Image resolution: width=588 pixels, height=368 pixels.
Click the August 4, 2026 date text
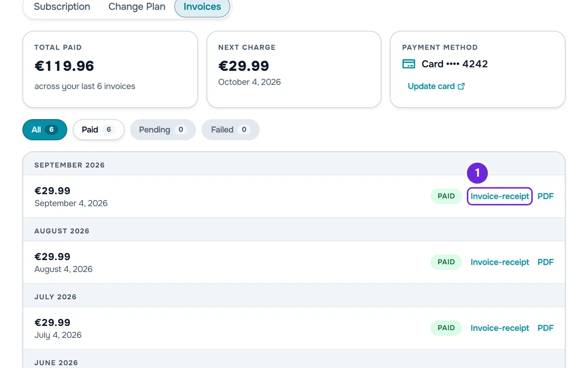(63, 269)
